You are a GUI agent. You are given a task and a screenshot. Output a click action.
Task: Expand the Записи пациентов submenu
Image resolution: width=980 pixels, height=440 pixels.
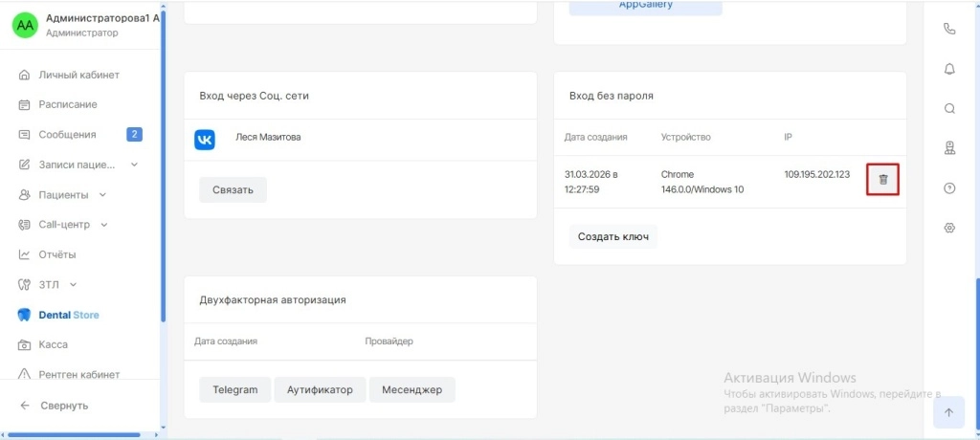134,165
